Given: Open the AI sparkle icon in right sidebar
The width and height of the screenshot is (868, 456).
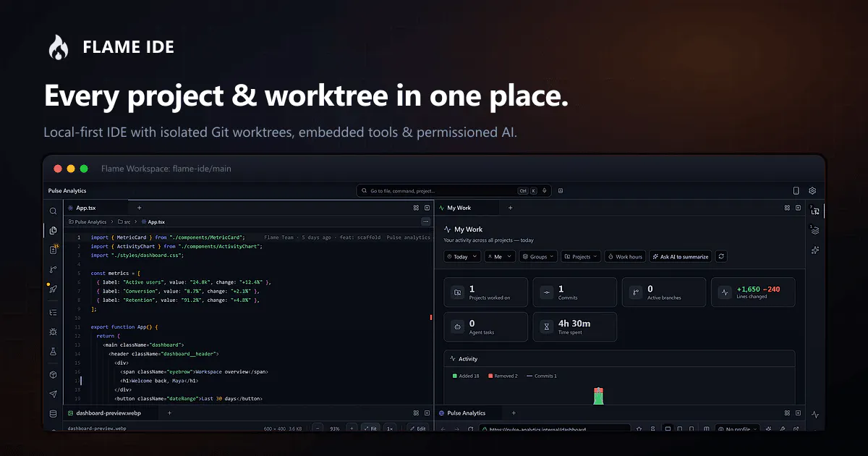Looking at the screenshot, I should [815, 250].
